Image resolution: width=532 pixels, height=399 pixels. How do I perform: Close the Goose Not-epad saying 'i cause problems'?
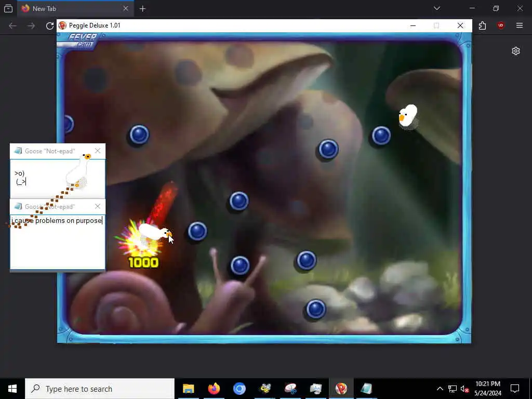[x=98, y=206]
